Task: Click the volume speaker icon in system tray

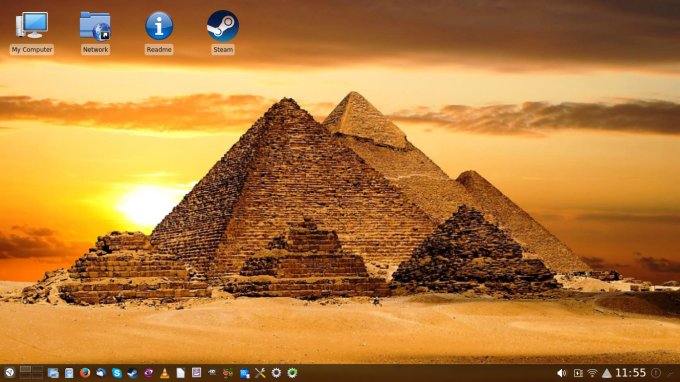Action: (x=562, y=373)
